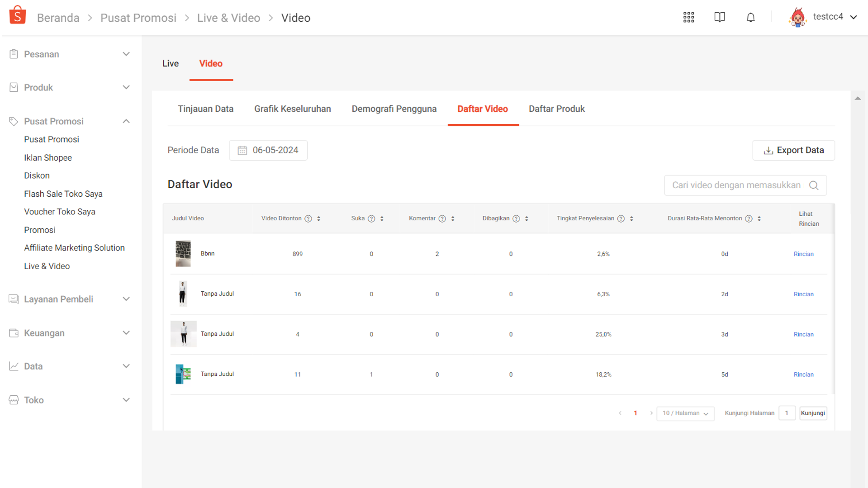Click the magnifier icon in video search
The width and height of the screenshot is (868, 488).
[814, 185]
